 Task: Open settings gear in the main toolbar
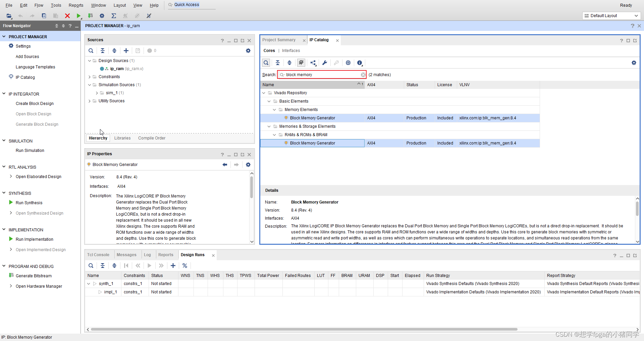102,16
